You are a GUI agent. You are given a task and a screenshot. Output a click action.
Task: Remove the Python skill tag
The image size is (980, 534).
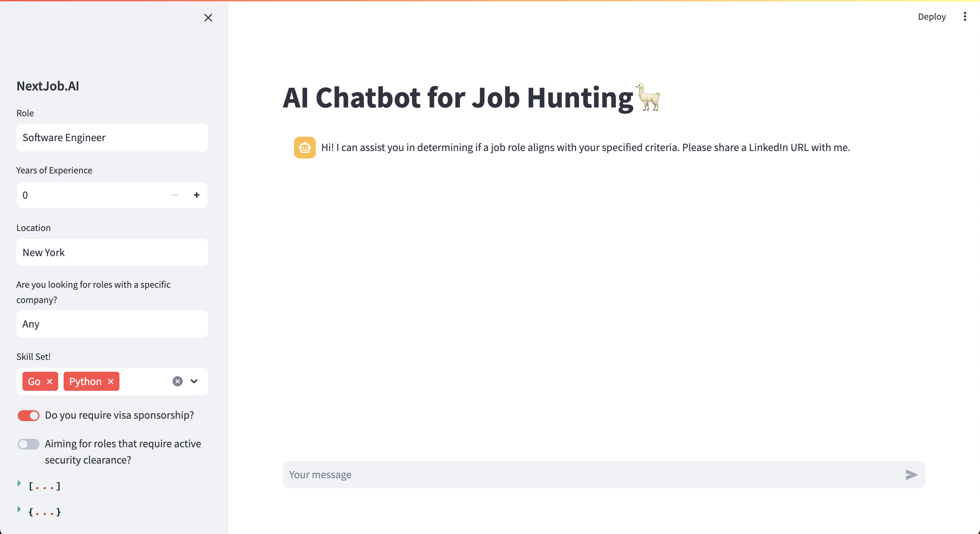(111, 382)
